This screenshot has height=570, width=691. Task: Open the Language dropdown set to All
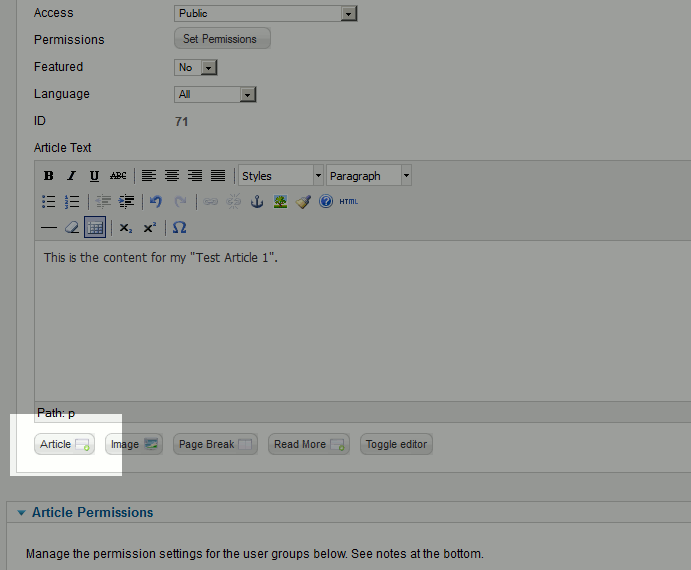tap(215, 94)
